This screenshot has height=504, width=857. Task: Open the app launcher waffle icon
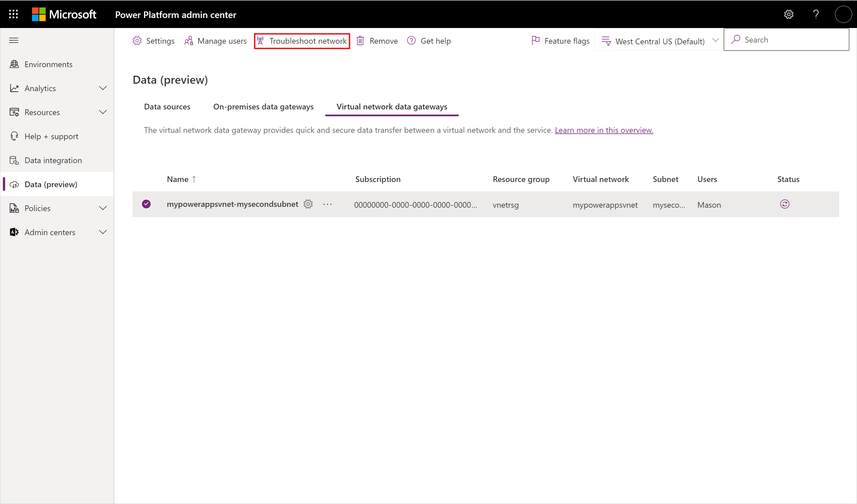click(13, 14)
